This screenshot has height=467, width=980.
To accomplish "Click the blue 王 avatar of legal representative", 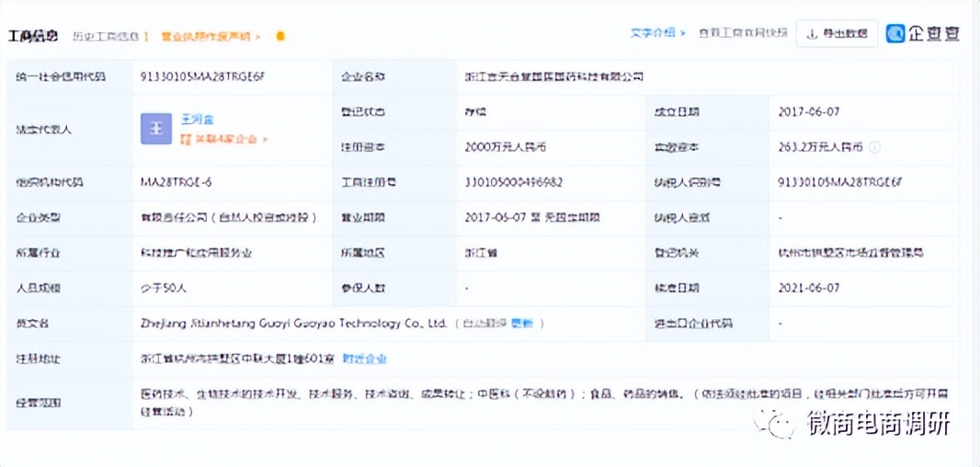I will pos(156,130).
